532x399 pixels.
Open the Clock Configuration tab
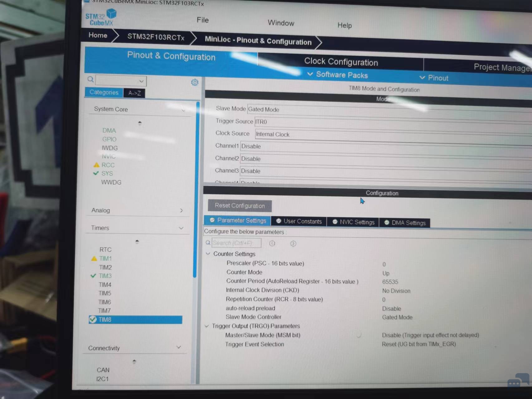click(341, 62)
